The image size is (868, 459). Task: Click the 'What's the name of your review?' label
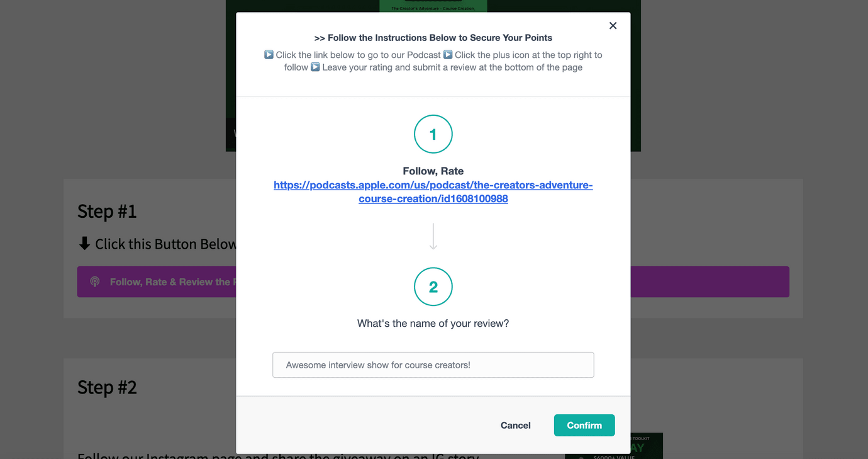[433, 323]
